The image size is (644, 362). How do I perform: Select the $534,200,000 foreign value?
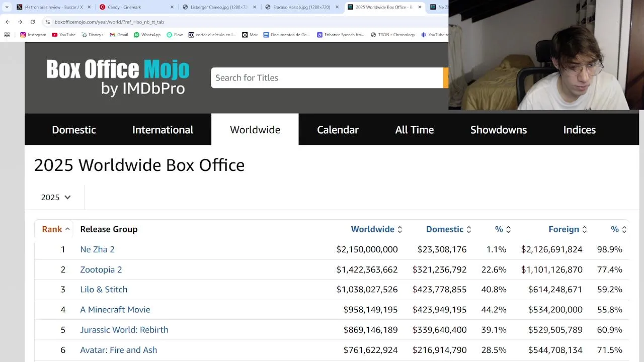(555, 310)
